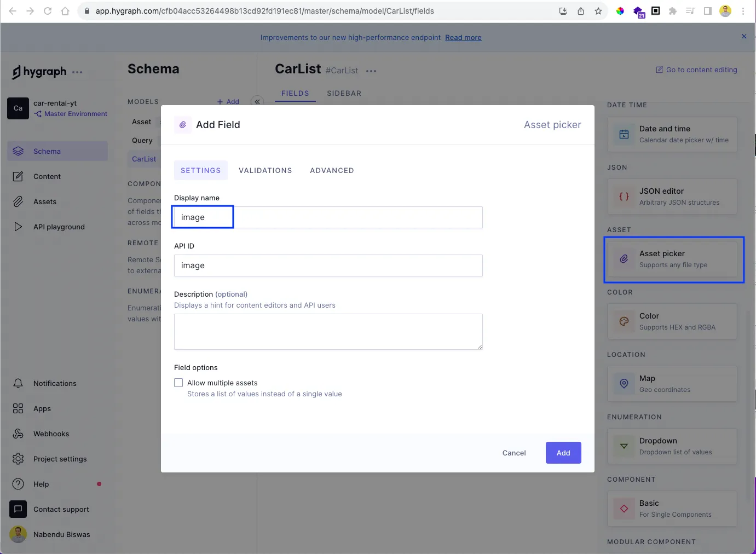Open Schema section in the sidebar
Viewport: 756px width, 554px height.
[x=57, y=151]
